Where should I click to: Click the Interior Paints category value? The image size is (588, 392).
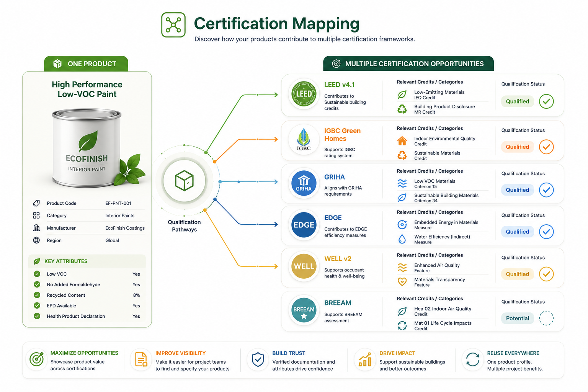click(120, 216)
